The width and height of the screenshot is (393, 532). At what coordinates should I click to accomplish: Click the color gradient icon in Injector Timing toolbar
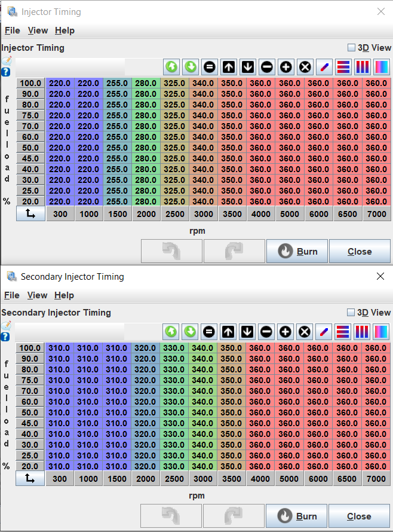381,67
